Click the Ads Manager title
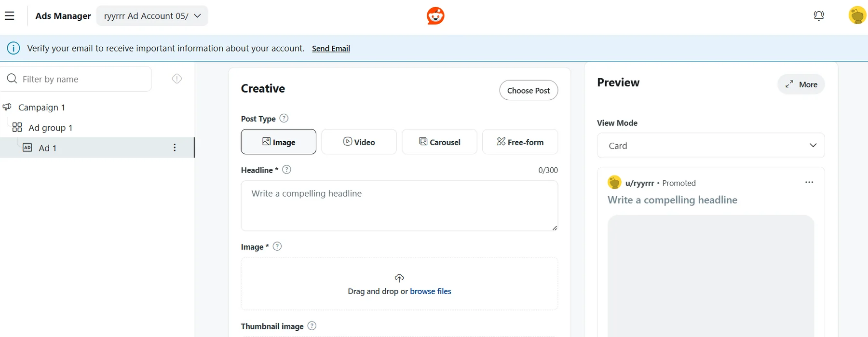The image size is (868, 337). (x=63, y=16)
